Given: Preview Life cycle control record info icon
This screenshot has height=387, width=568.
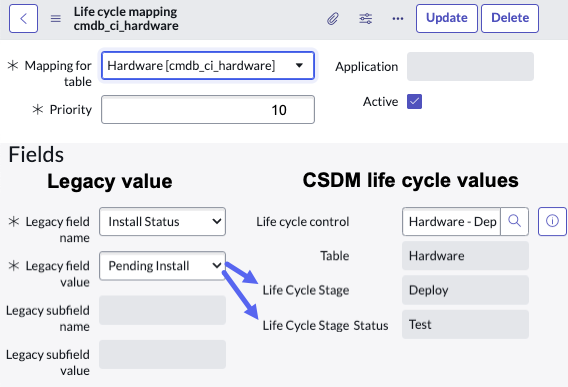Looking at the screenshot, I should [x=552, y=221].
